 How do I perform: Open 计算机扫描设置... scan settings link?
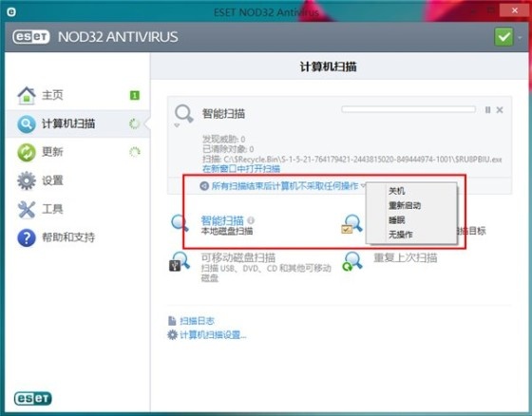(x=213, y=335)
